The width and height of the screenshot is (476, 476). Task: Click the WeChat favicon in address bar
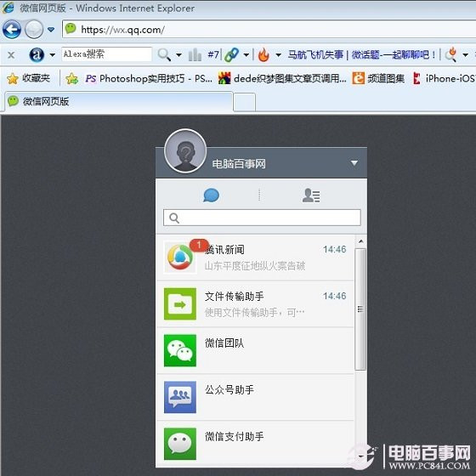click(71, 29)
